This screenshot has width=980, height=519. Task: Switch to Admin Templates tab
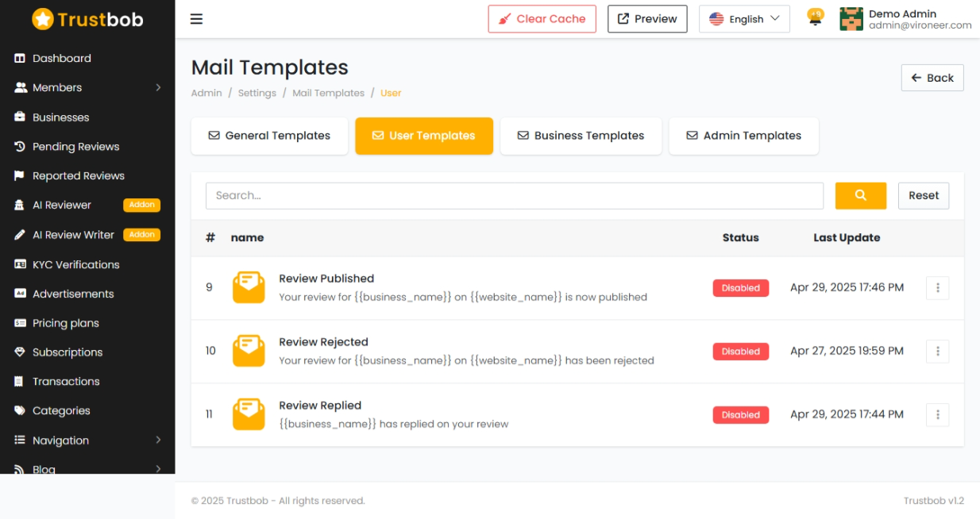tap(744, 136)
